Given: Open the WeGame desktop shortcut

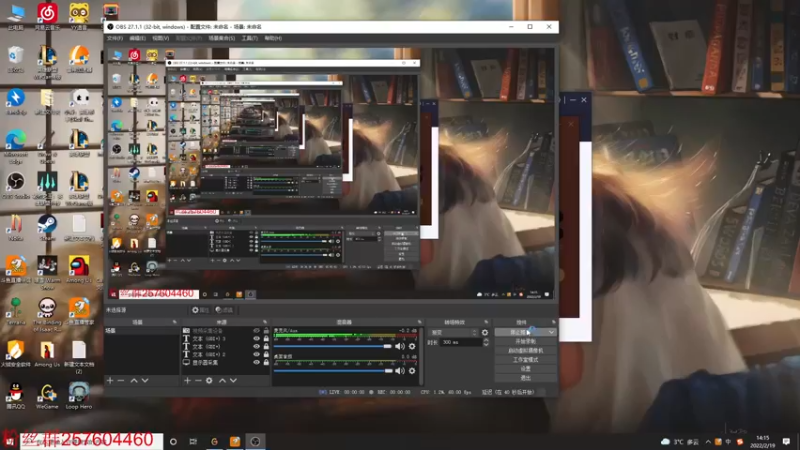Looking at the screenshot, I should point(47,396).
